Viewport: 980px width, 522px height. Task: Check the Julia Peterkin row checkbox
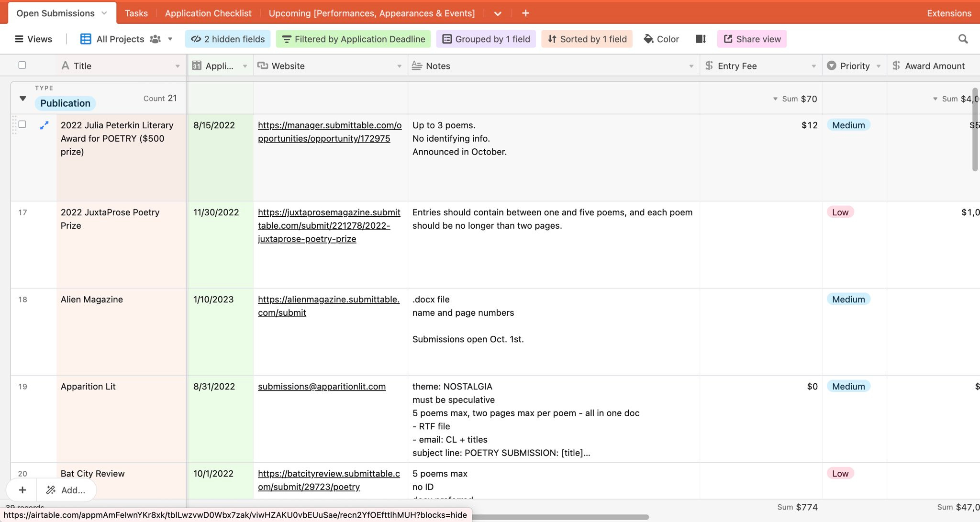(x=22, y=124)
